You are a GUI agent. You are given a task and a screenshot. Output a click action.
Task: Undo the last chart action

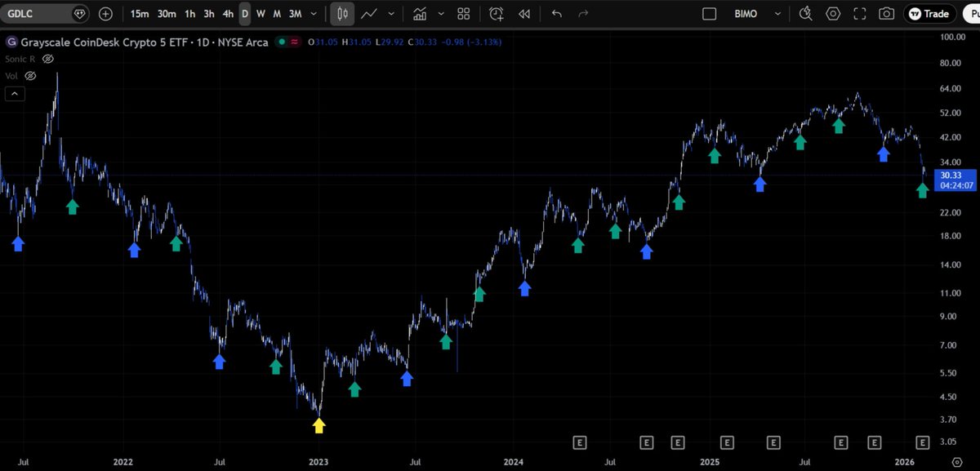click(x=557, y=14)
